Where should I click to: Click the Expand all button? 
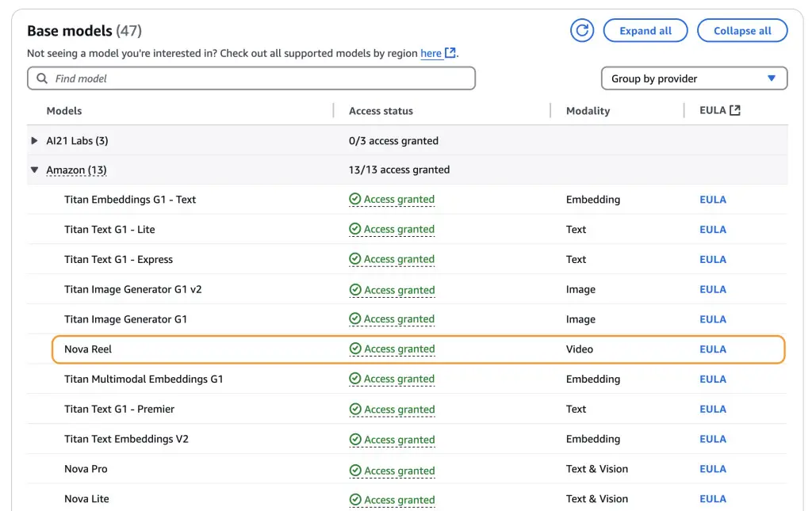[x=645, y=31]
